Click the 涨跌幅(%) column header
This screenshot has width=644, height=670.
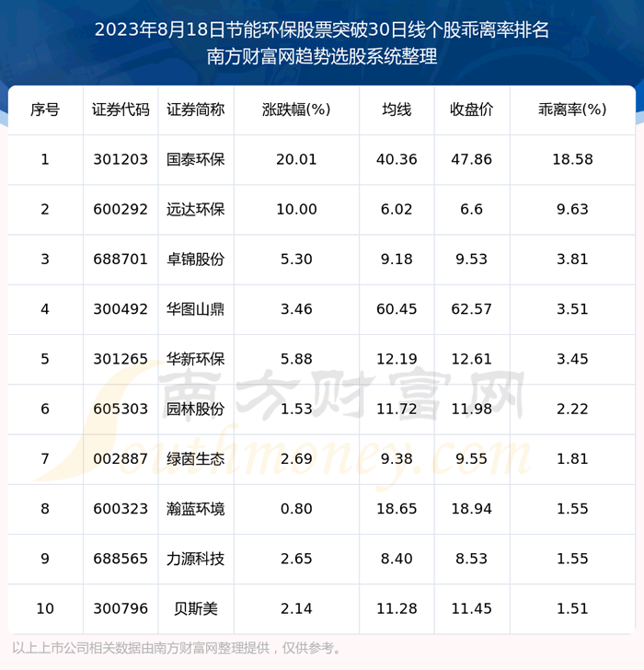pyautogui.click(x=296, y=110)
